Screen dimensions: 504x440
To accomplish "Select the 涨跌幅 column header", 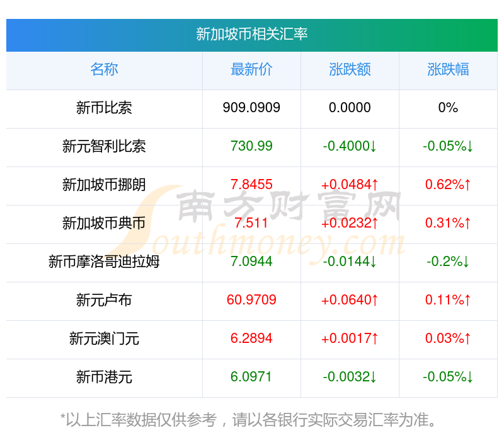I will [x=448, y=69].
